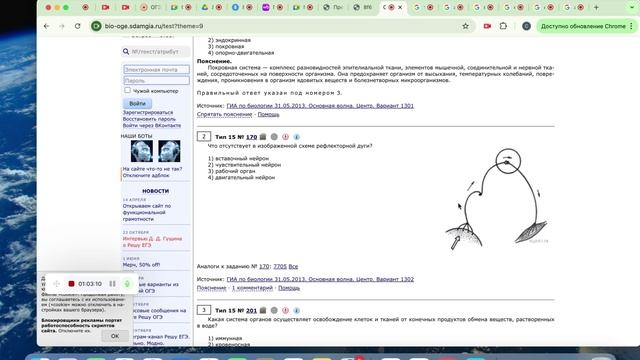This screenshot has height=360, width=640.
Task: Click the blue info icon for task № 170
Action: point(297,137)
